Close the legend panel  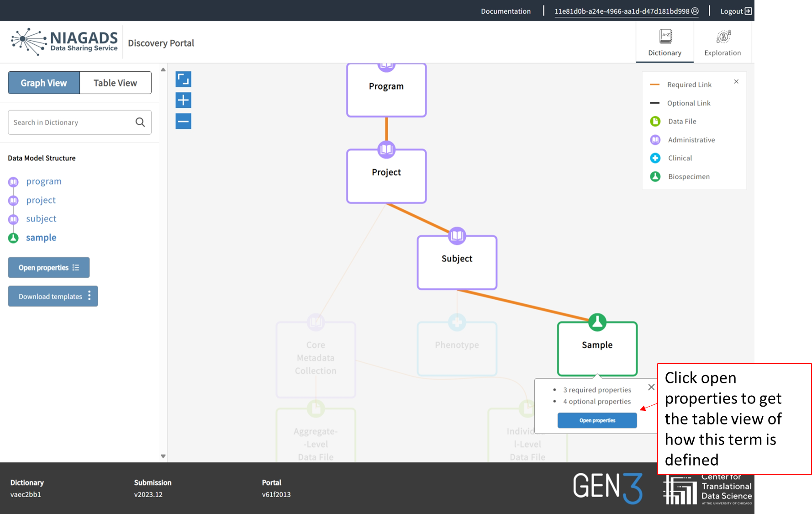[x=736, y=81]
